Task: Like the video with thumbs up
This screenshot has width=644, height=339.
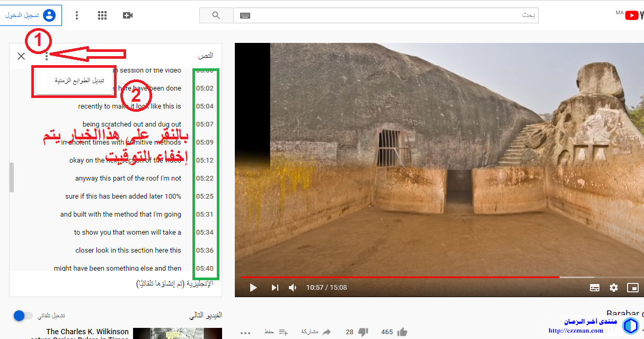Action: tap(402, 332)
